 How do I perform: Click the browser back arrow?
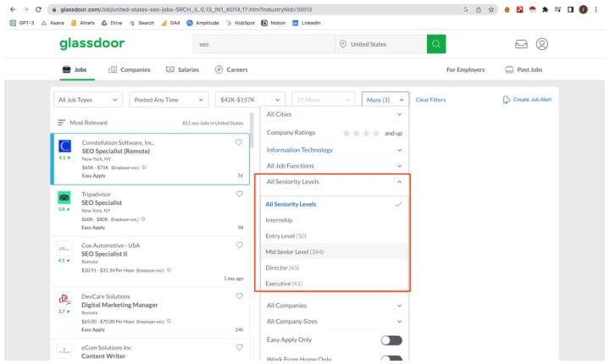tap(13, 9)
